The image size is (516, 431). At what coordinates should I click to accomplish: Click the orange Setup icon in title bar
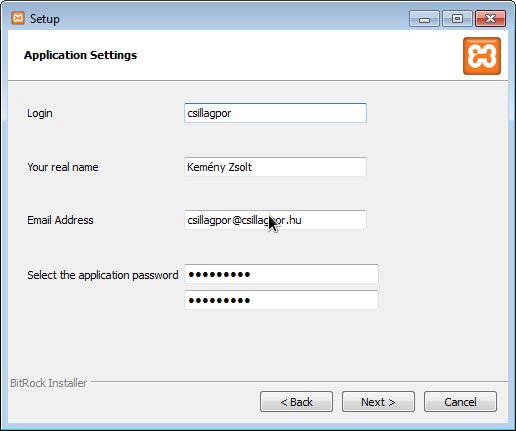tap(18, 18)
